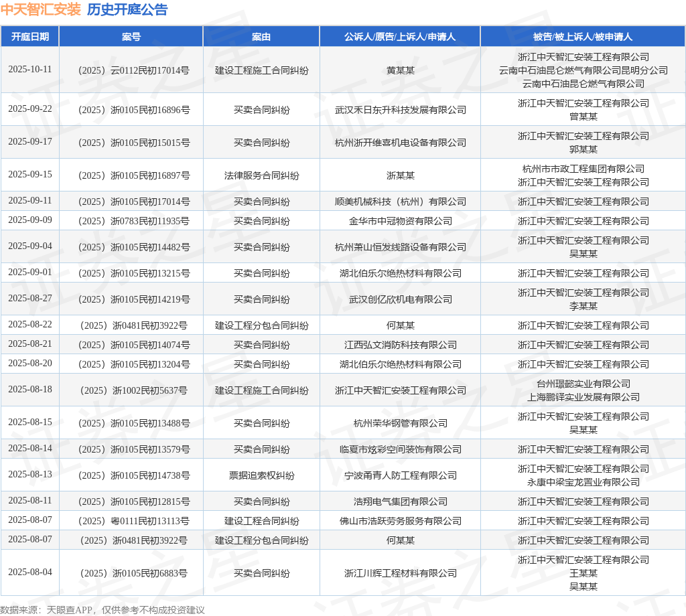Click plaintiff 宁波甬青人防工程有限公司
The width and height of the screenshot is (686, 616).
coord(401,475)
